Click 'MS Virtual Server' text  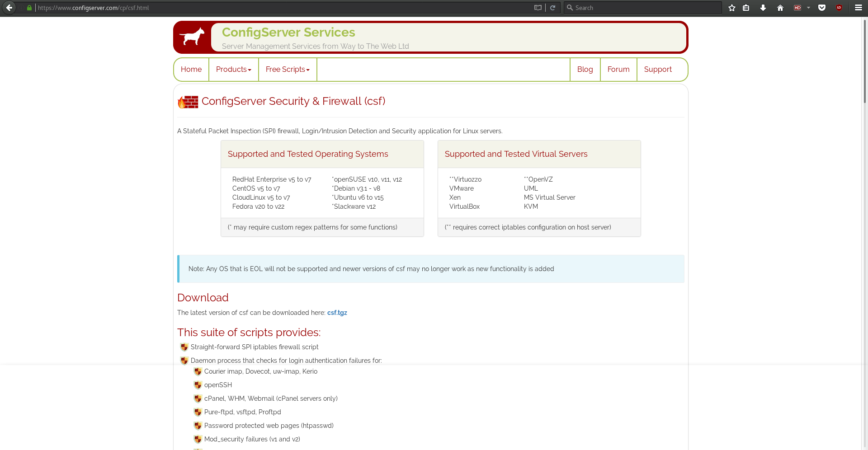click(549, 197)
